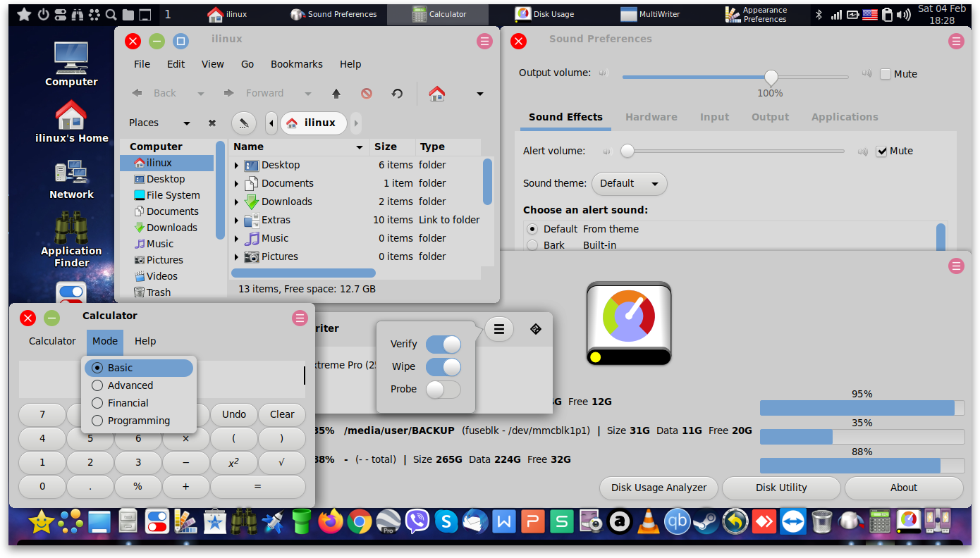Expand the Extras folder row
This screenshot has height=558, width=980.
[x=237, y=220]
